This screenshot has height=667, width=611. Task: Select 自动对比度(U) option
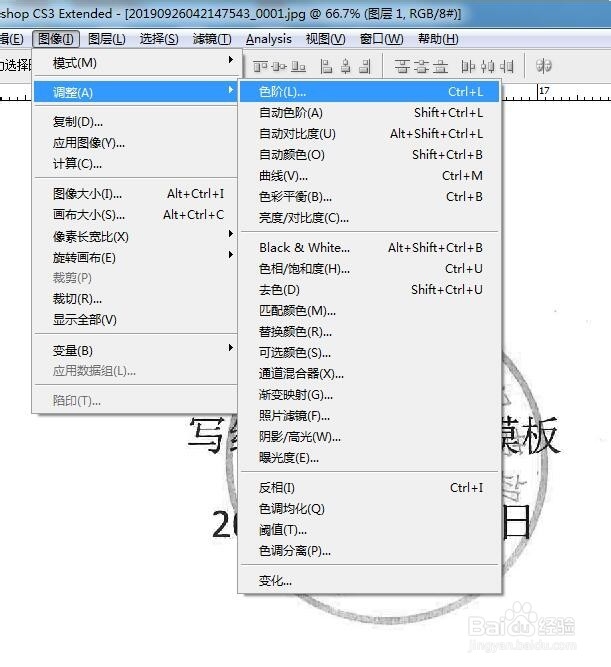coord(369,134)
